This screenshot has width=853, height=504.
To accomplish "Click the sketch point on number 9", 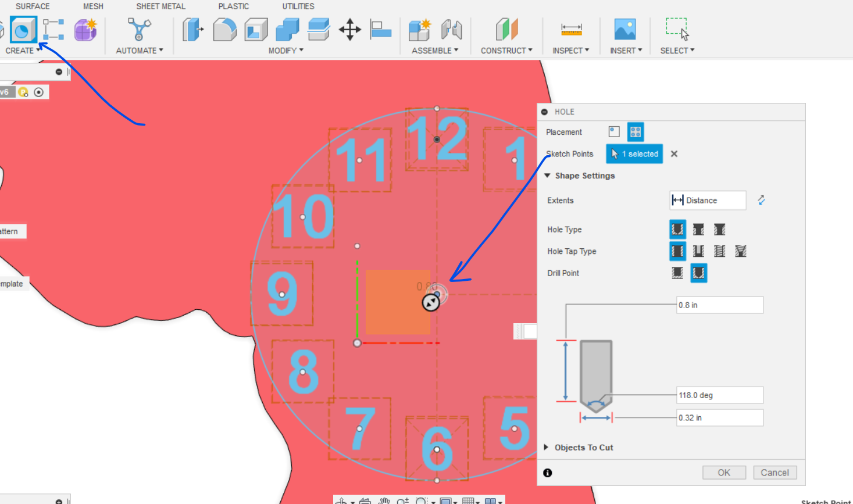I will (x=282, y=295).
